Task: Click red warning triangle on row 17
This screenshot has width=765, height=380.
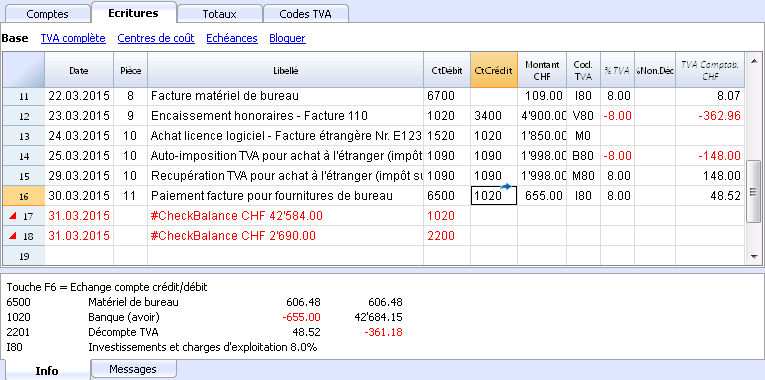Action: 13,215
